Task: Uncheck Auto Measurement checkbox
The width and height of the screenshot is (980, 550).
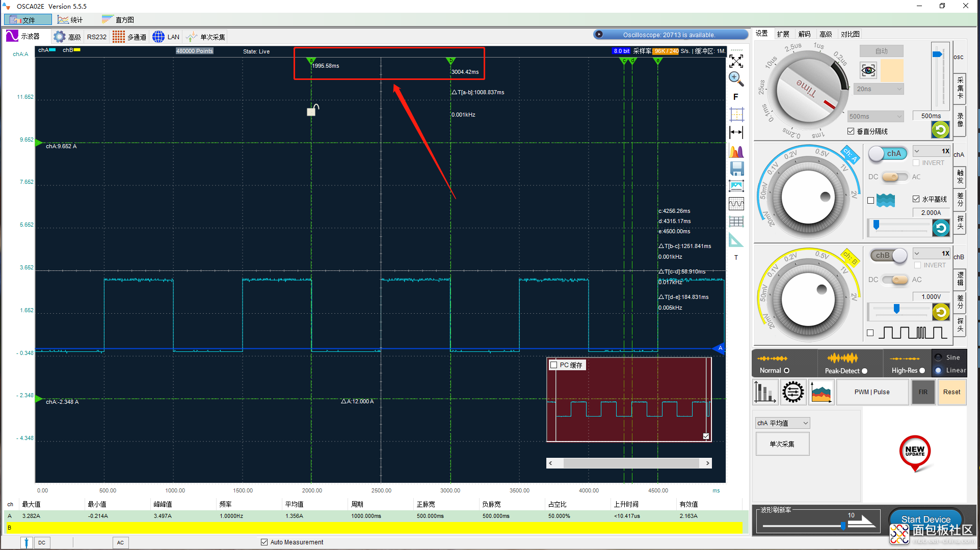Action: (x=264, y=542)
